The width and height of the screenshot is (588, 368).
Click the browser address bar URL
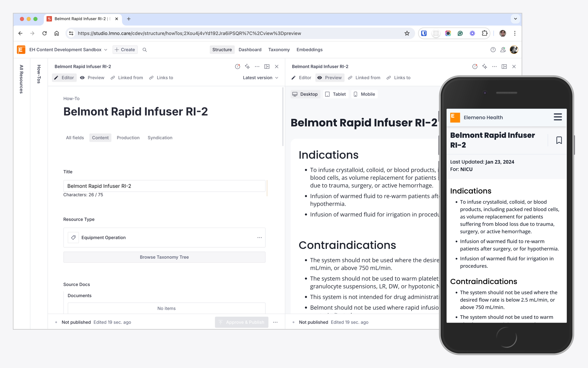tap(189, 33)
